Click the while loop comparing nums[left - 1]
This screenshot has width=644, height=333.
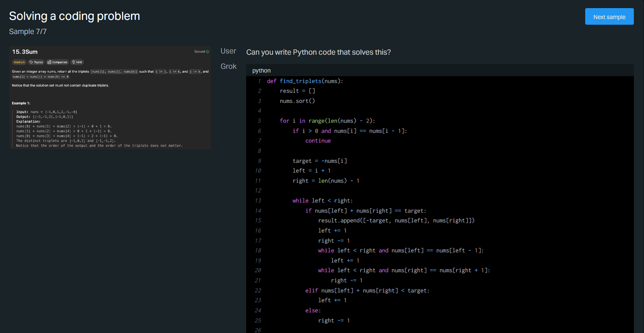pos(401,251)
